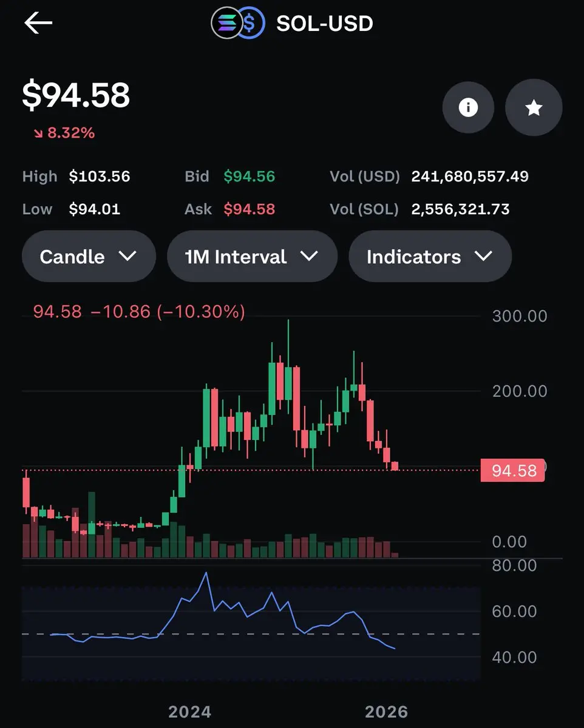Click the Low $94.01 value
Image resolution: width=584 pixels, height=728 pixels.
click(94, 209)
